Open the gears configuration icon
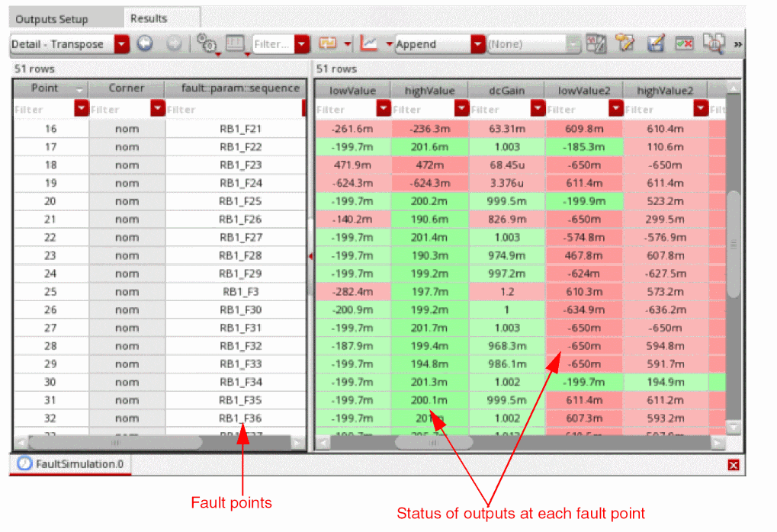 coord(207,43)
